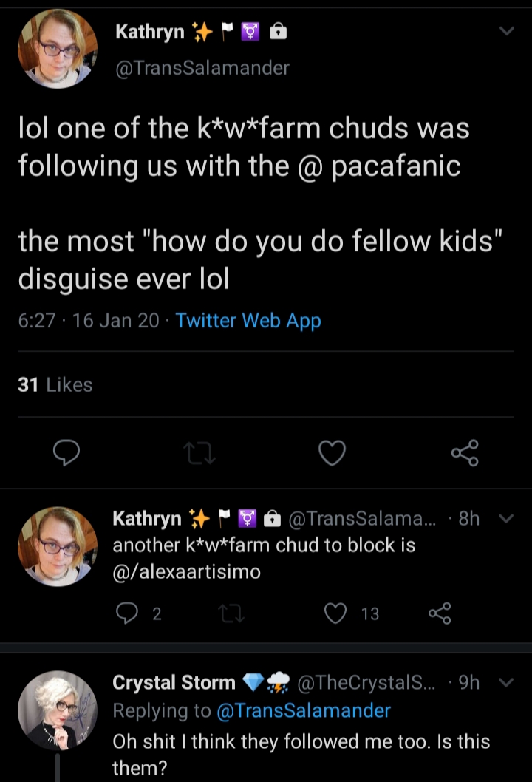The image size is (532, 782).
Task: Click the lock icon beside Kathryn's name
Action: click(279, 32)
